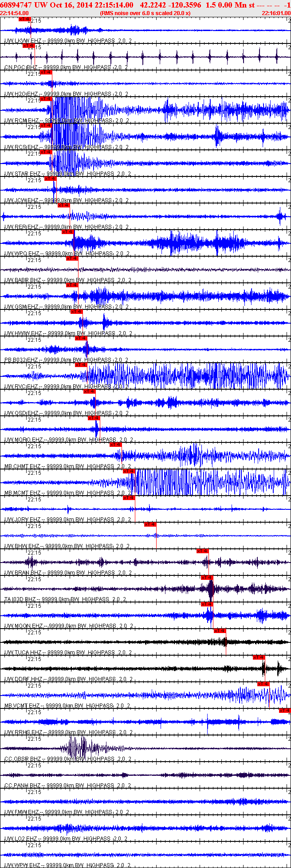Click the arrival flag on the UW.OSD trace
The width and height of the screenshot is (291, 868).
[90, 391]
